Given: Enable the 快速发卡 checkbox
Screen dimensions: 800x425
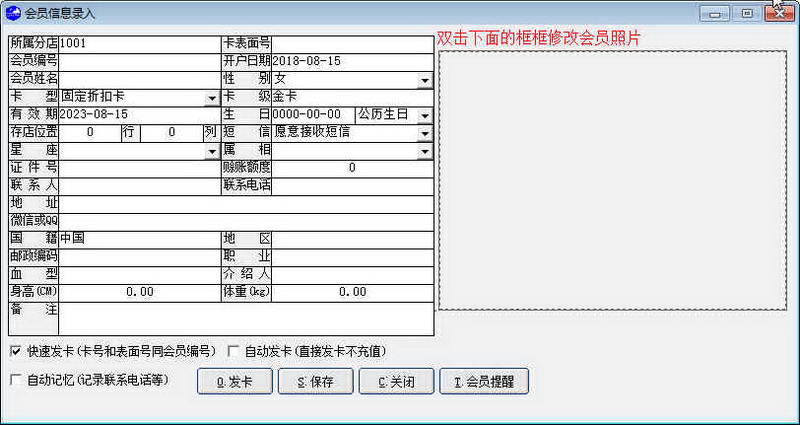Looking at the screenshot, I should click(15, 351).
